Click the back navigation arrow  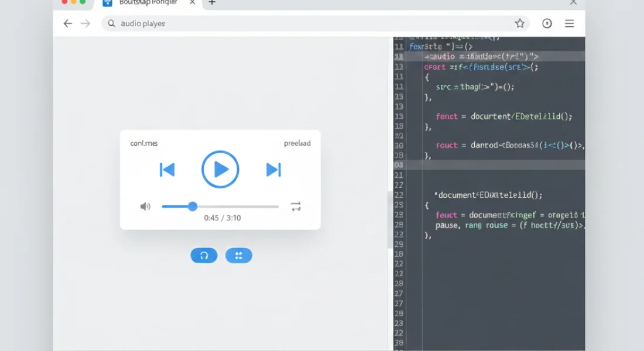pos(68,23)
